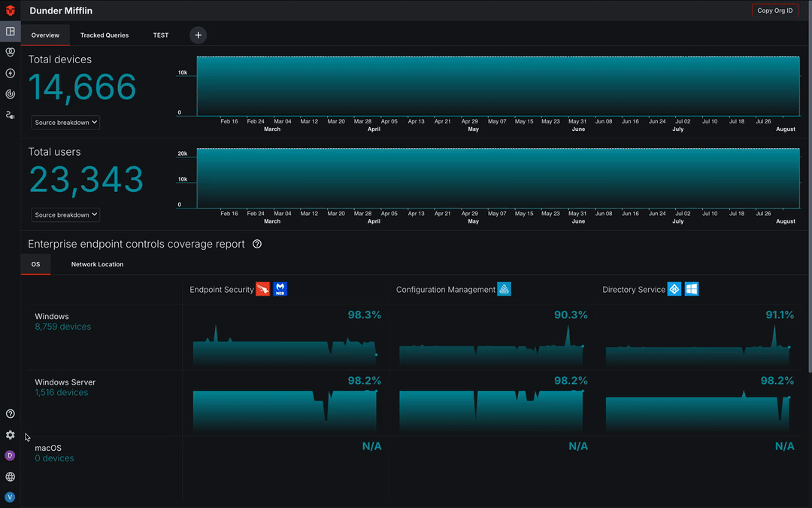Open the radar spiral icon in sidebar

tap(10, 94)
